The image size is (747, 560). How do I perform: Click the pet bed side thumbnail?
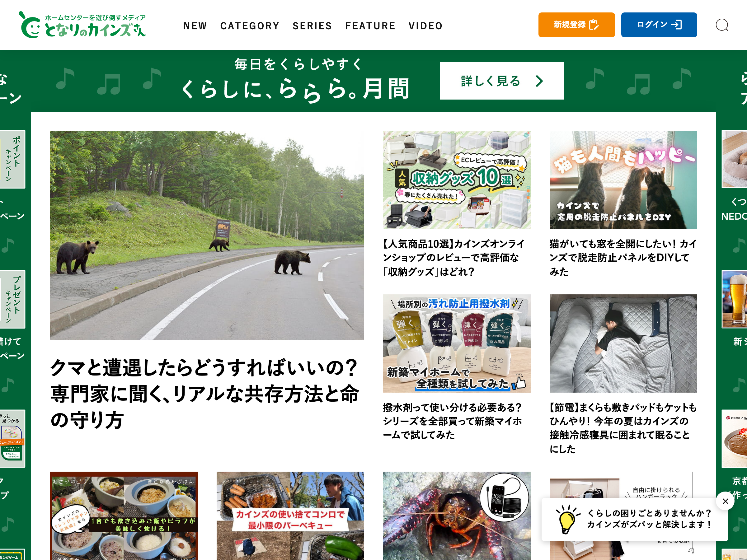coord(734,159)
